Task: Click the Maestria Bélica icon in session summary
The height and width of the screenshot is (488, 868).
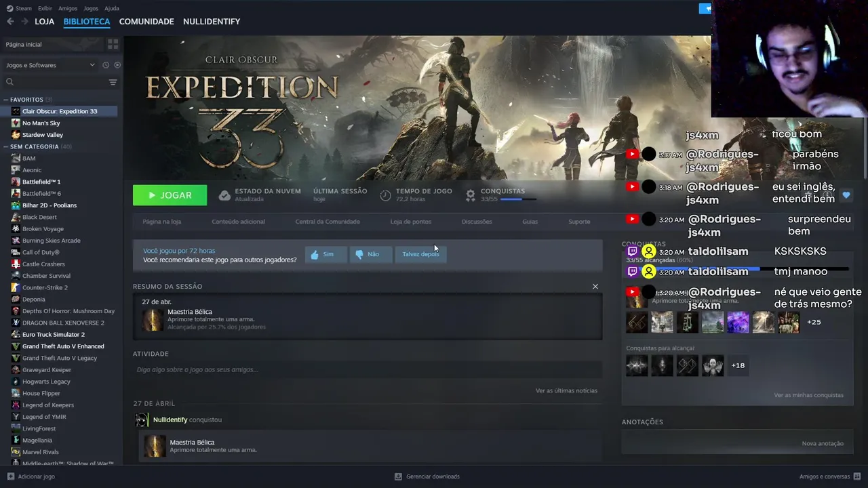Action: point(153,320)
